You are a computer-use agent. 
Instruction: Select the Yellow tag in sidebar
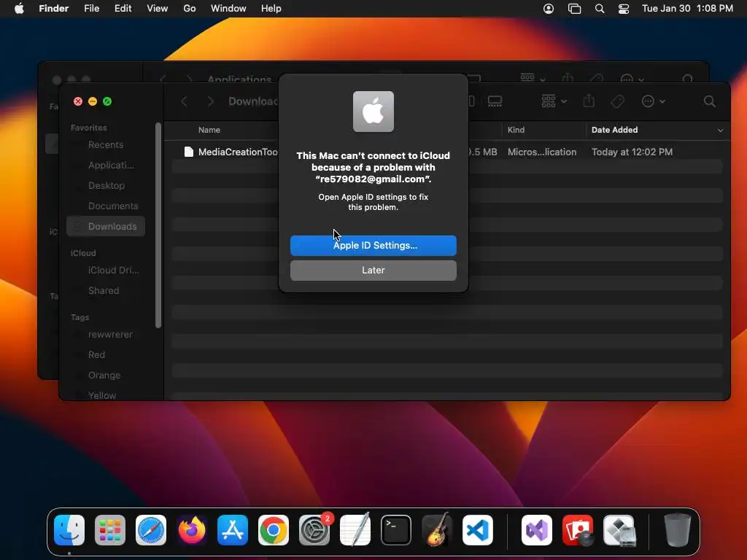[x=106, y=395]
